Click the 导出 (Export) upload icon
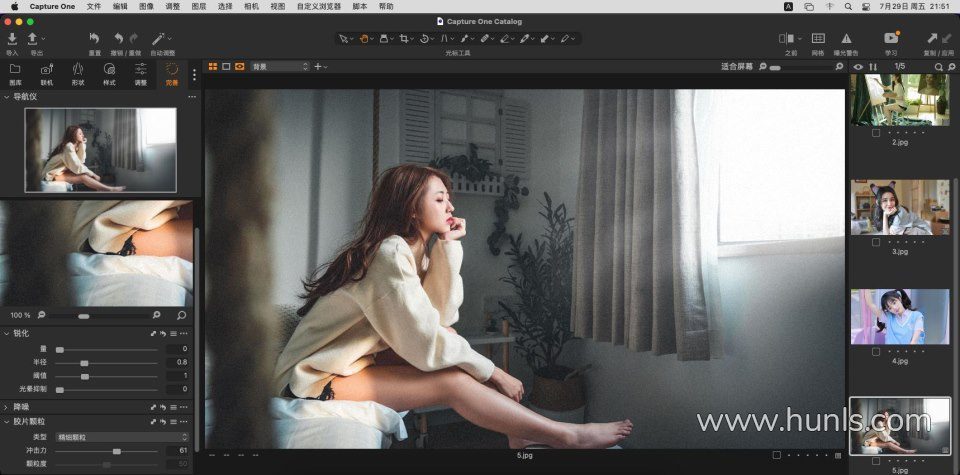Screen dimensions: 960x475 click(32, 39)
